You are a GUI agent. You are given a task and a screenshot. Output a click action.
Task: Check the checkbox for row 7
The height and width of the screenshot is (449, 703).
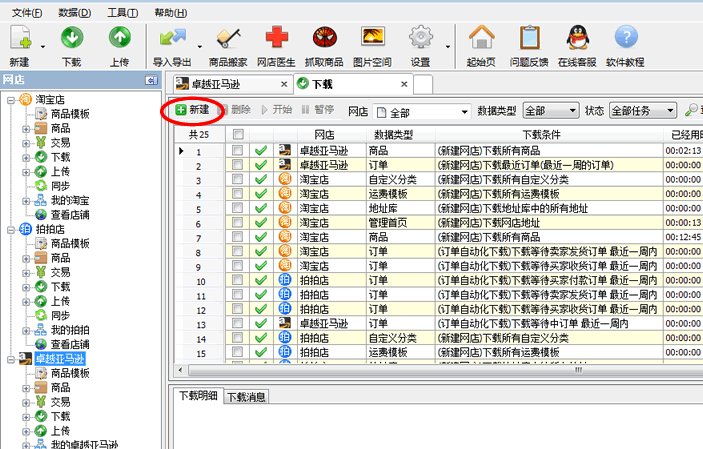pos(238,237)
